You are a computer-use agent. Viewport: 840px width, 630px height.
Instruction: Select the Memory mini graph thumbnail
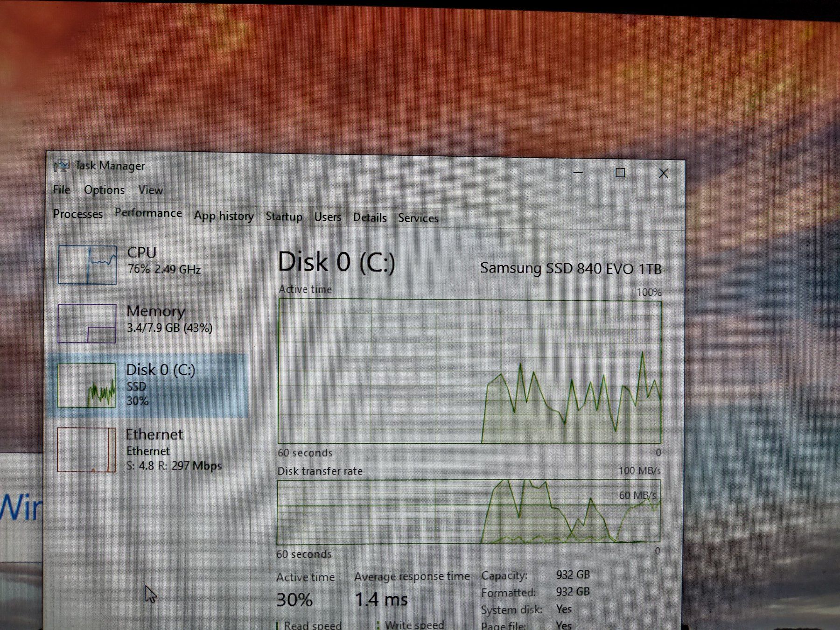pyautogui.click(x=87, y=323)
